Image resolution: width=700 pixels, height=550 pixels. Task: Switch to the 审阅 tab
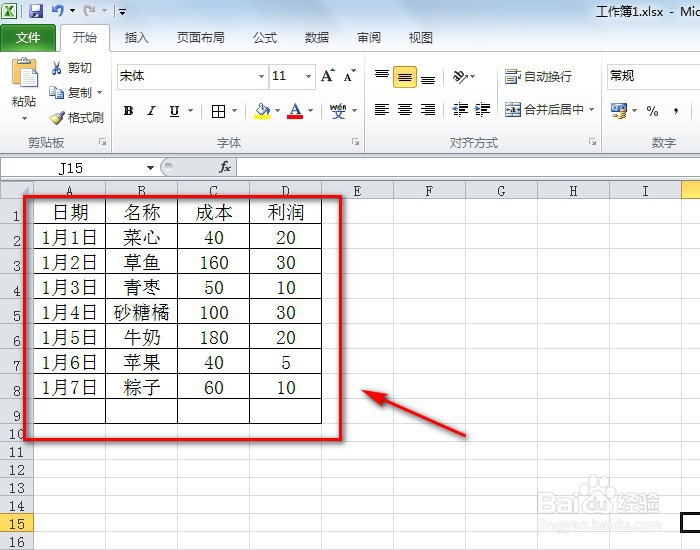pos(369,38)
